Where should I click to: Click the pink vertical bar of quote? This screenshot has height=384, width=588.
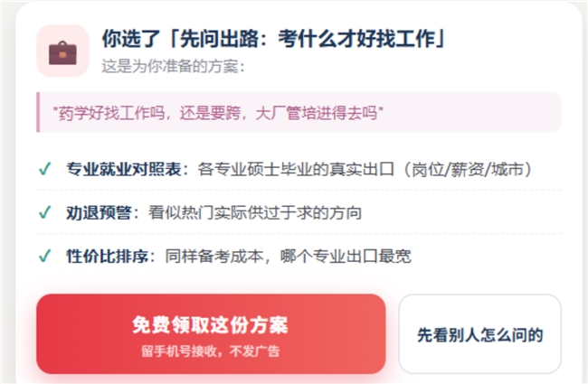coord(38,112)
